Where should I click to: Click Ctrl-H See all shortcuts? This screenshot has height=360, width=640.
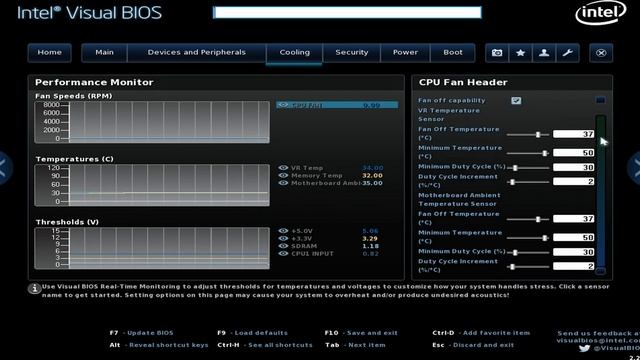click(x=264, y=345)
